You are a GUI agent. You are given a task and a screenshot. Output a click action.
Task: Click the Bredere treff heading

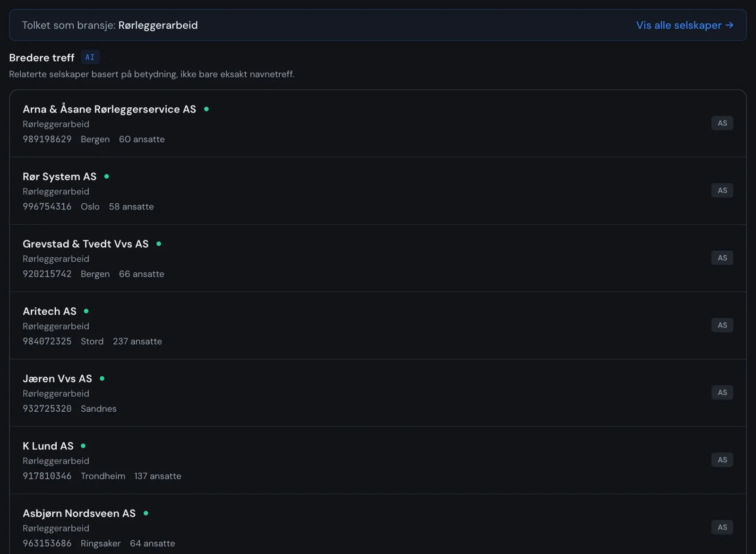pyautogui.click(x=42, y=58)
